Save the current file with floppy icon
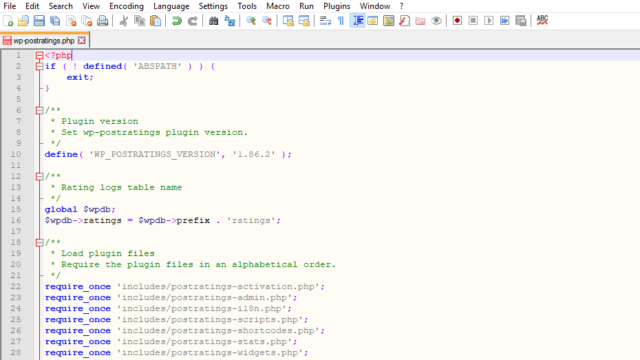 (39, 21)
